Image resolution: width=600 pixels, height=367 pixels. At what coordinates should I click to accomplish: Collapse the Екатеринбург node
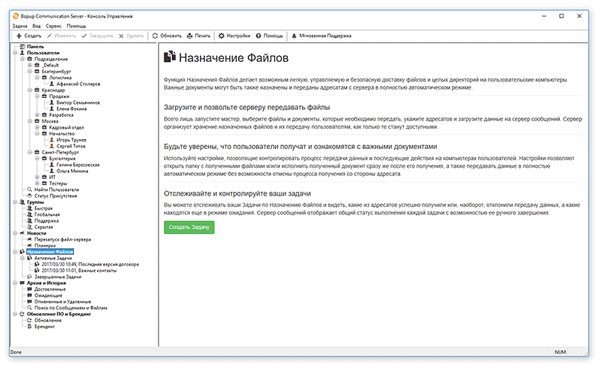pos(30,71)
